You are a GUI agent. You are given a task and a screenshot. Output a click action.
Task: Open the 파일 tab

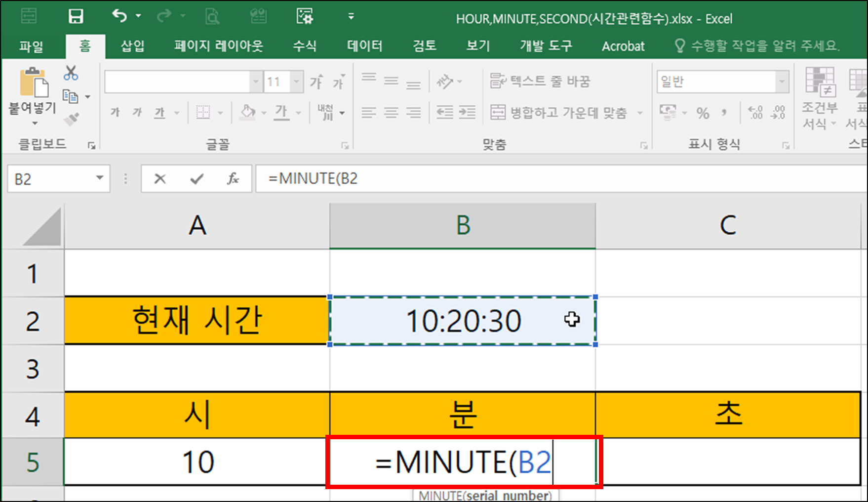click(x=32, y=46)
